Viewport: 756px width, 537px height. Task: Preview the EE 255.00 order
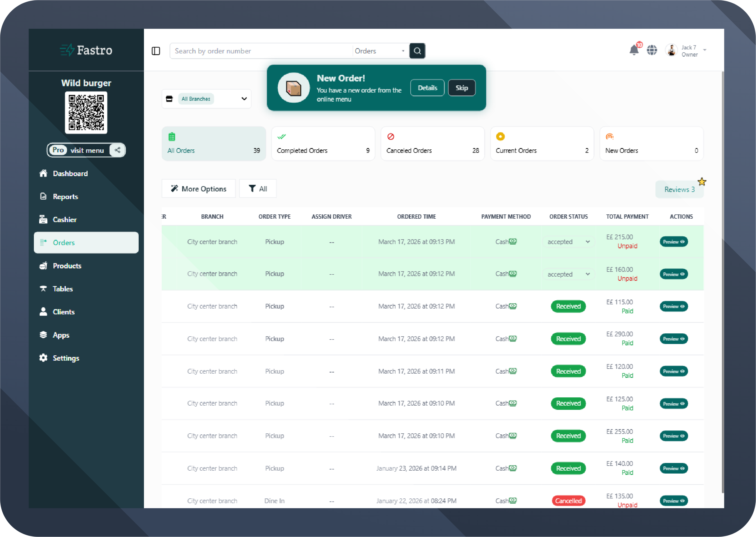pos(674,436)
